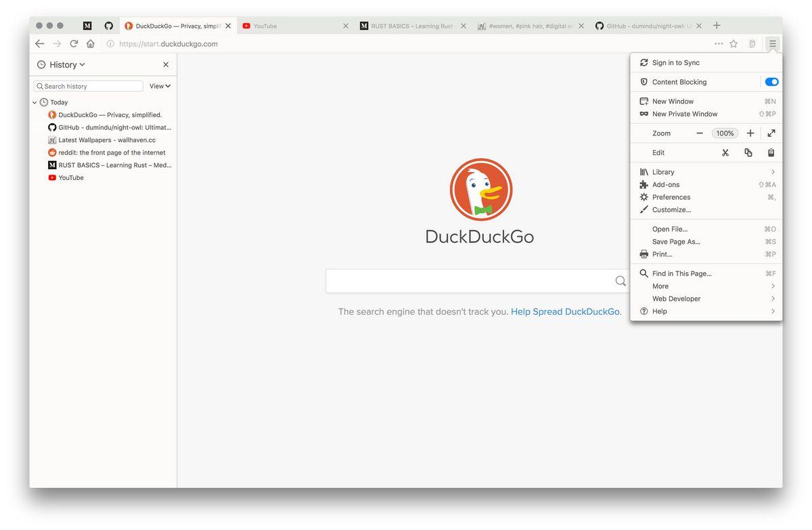
Task: Open the View dropdown in history sidebar
Action: (x=160, y=86)
